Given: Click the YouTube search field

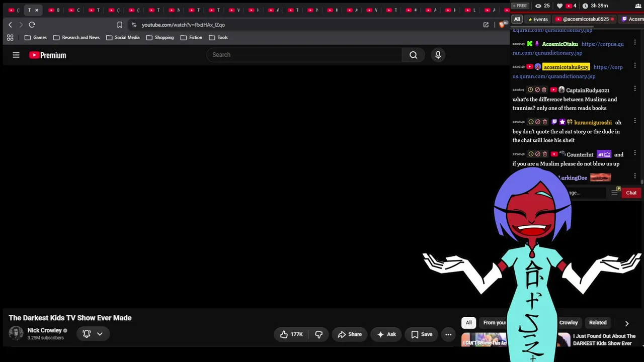Looking at the screenshot, I should click(304, 55).
